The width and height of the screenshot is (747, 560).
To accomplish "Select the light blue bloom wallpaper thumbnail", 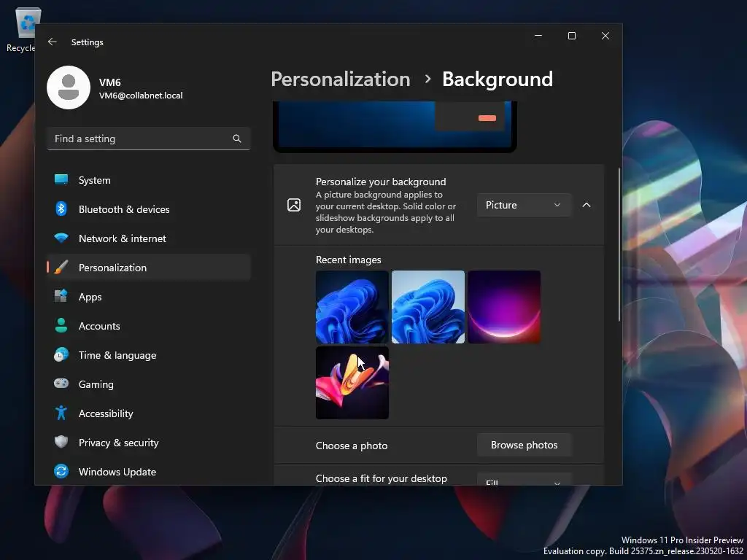I will pyautogui.click(x=427, y=307).
